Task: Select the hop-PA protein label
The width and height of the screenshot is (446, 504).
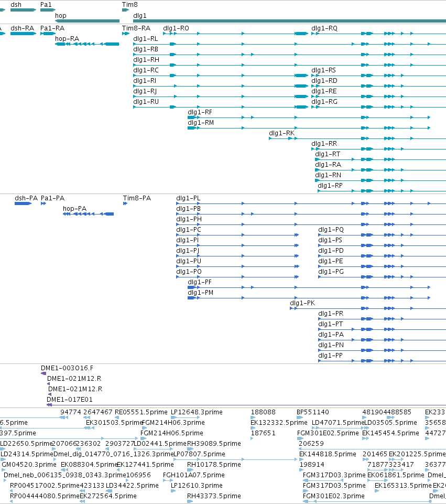Action: [75, 209]
